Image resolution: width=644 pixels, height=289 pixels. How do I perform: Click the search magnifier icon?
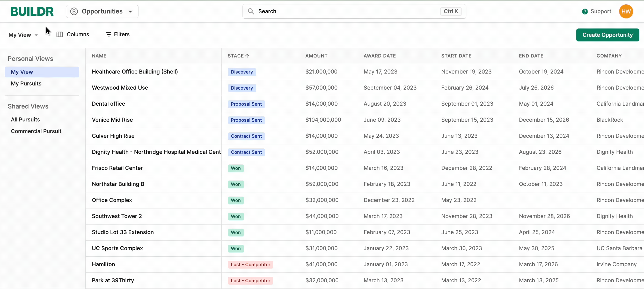251,11
